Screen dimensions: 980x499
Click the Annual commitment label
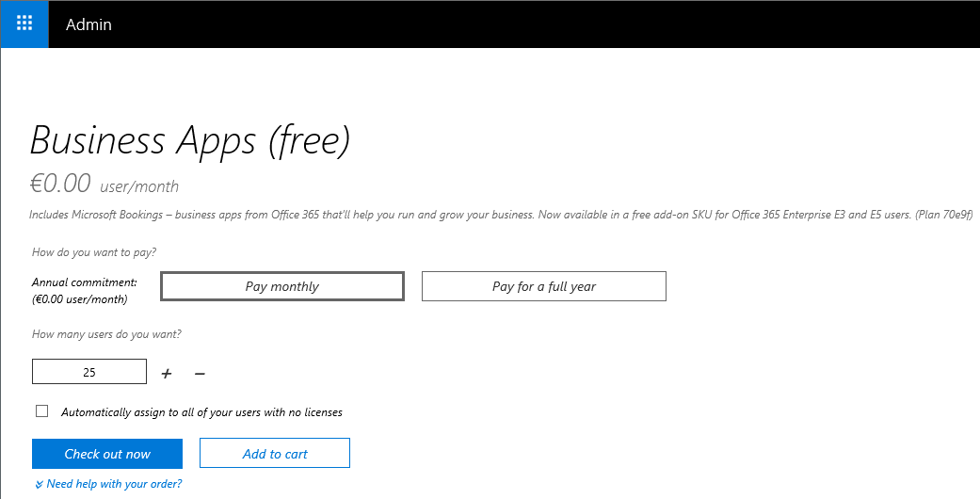84,282
